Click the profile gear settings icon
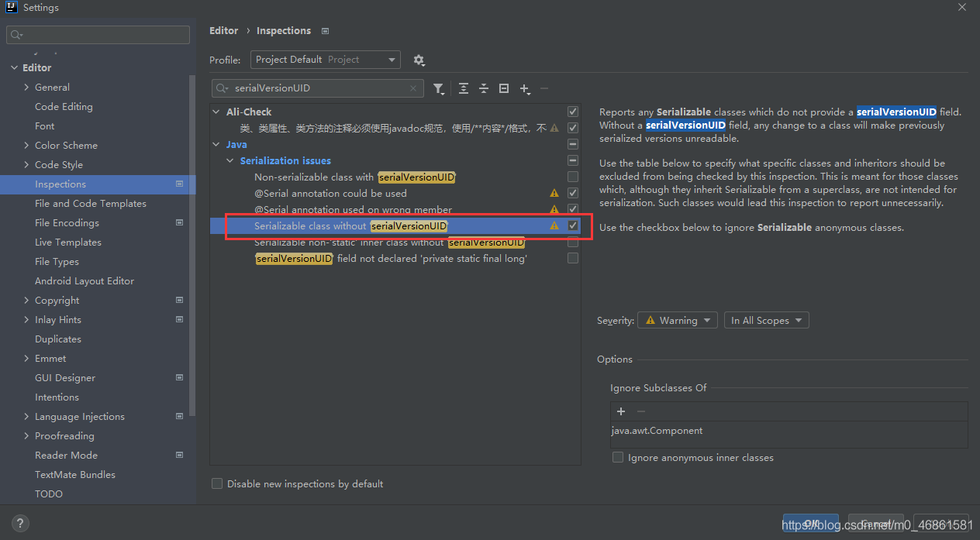Screen dimensions: 980x540 (419, 60)
